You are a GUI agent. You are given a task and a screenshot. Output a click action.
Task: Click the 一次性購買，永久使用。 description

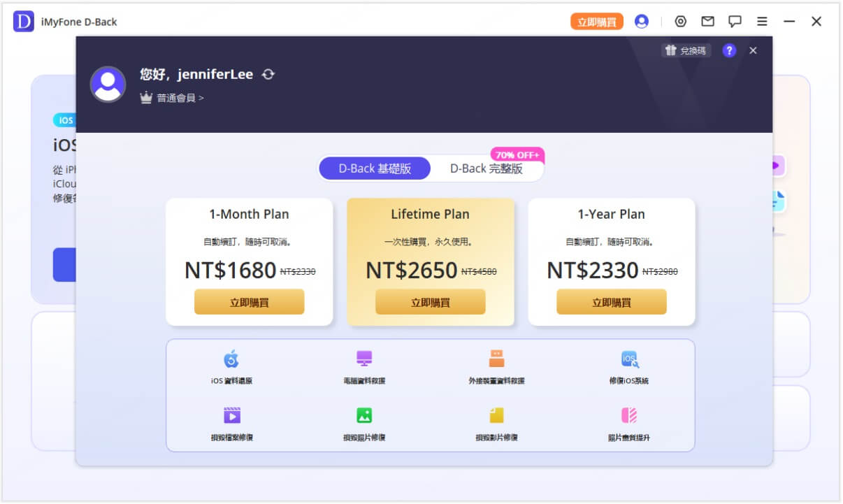pos(430,242)
